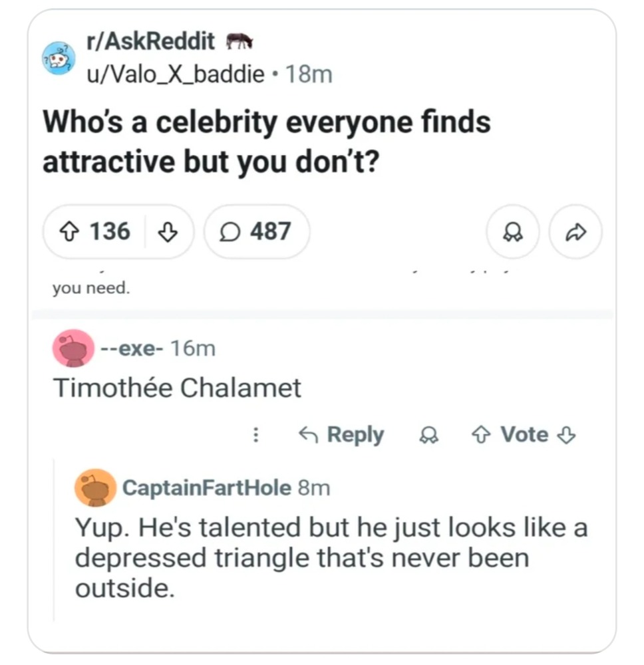This screenshot has width=644, height=665.
Task: Click the pink avatar of --exe-
Action: tap(73, 347)
